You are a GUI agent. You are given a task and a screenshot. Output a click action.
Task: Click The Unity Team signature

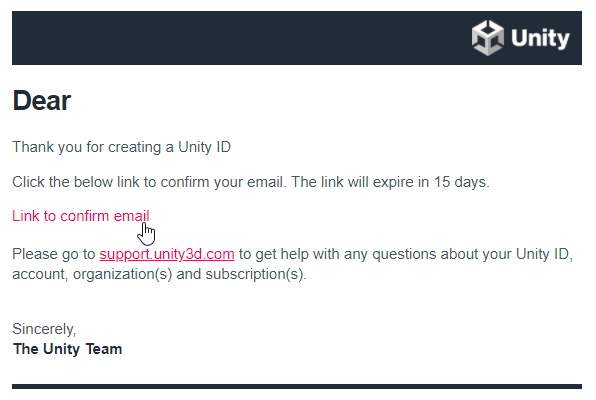tap(67, 349)
